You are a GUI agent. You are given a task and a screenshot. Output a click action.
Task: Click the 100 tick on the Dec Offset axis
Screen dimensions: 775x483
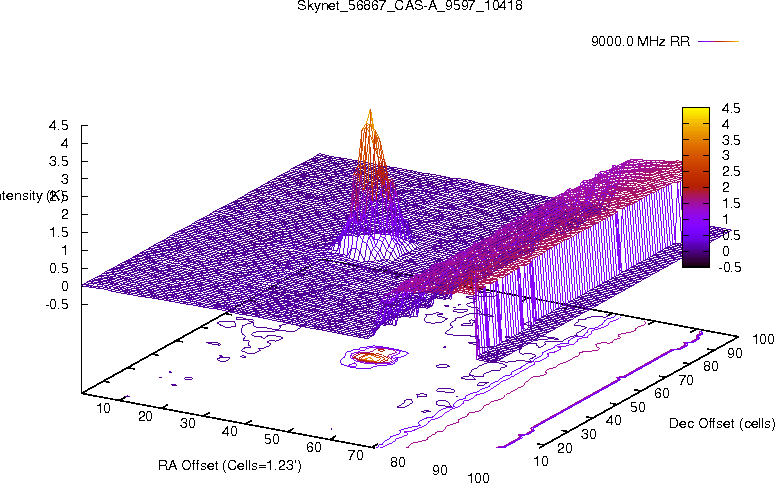coord(763,339)
